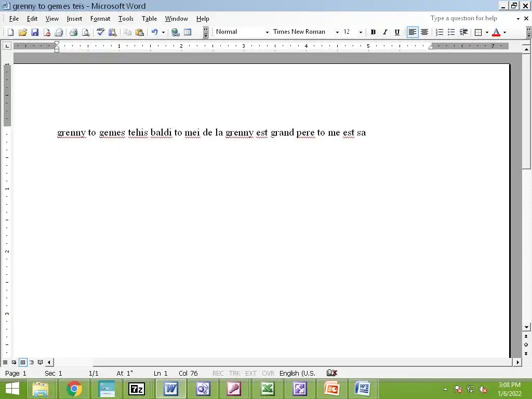Paste from clipboard using the toolbar icon
This screenshot has width=532, height=399.
pyautogui.click(x=139, y=32)
